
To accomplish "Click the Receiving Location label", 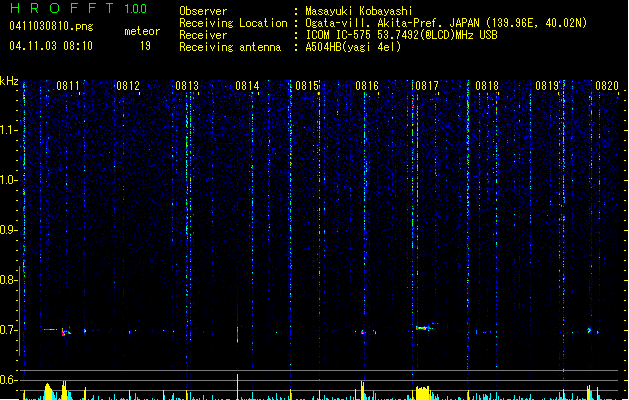I will [233, 23].
